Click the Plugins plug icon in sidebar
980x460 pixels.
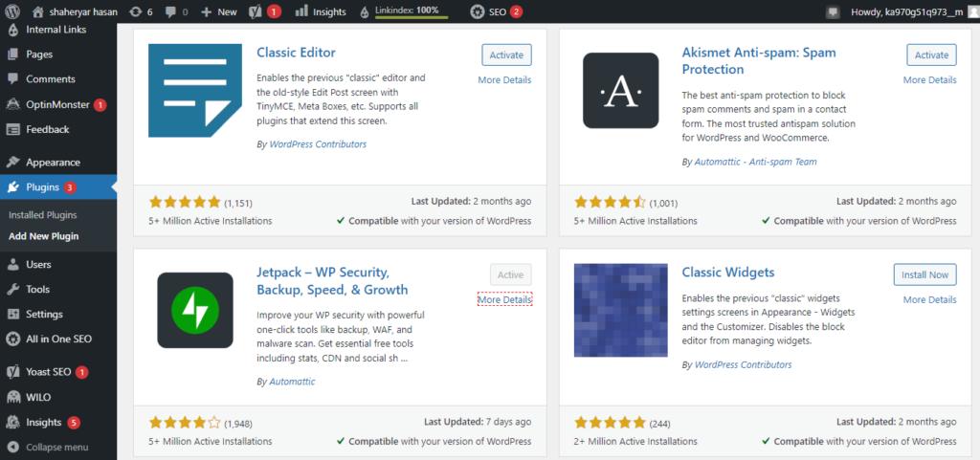(x=12, y=186)
